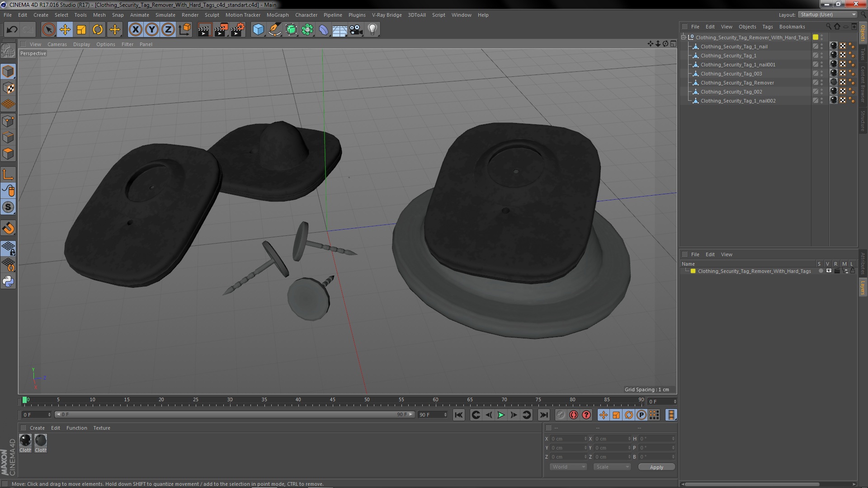Add a Cube primitive object

pyautogui.click(x=258, y=30)
